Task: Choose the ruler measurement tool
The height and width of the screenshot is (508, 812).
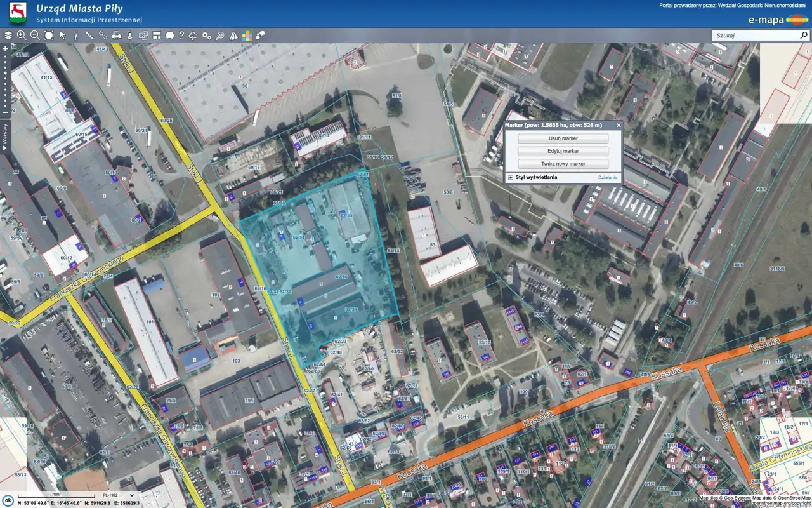Action: coord(89,36)
